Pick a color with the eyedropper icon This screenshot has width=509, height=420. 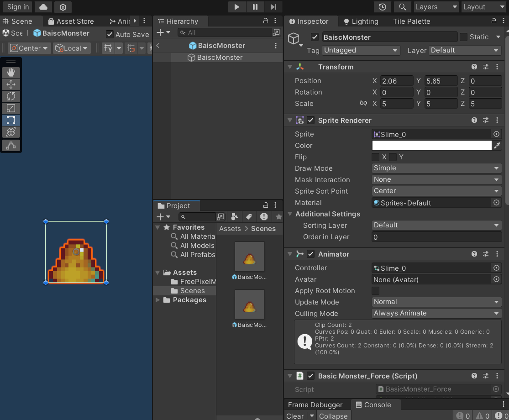(x=497, y=146)
